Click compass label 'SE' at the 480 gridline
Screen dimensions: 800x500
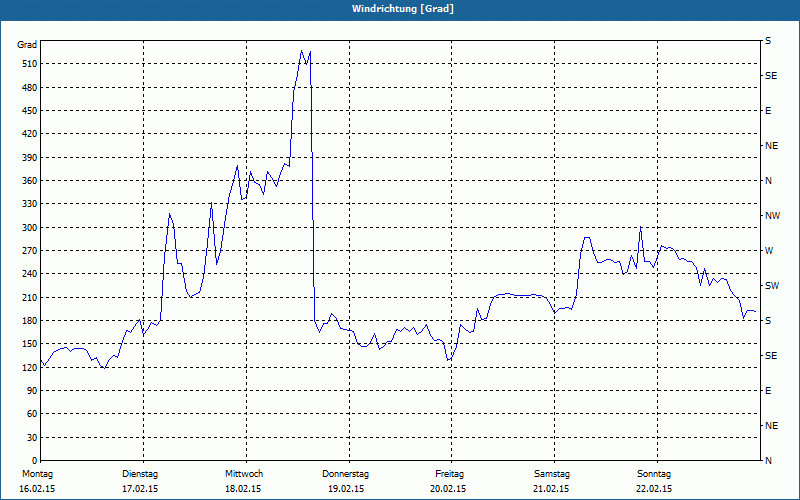pyautogui.click(x=771, y=76)
